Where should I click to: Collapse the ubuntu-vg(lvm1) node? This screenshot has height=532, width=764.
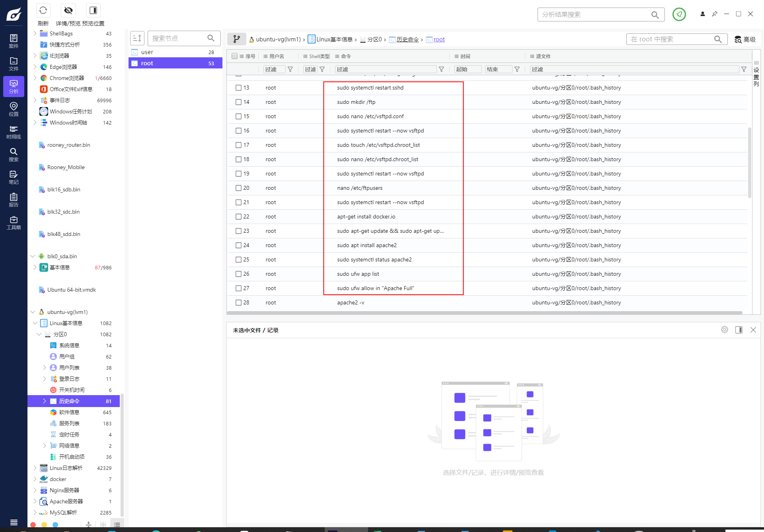[33, 312]
